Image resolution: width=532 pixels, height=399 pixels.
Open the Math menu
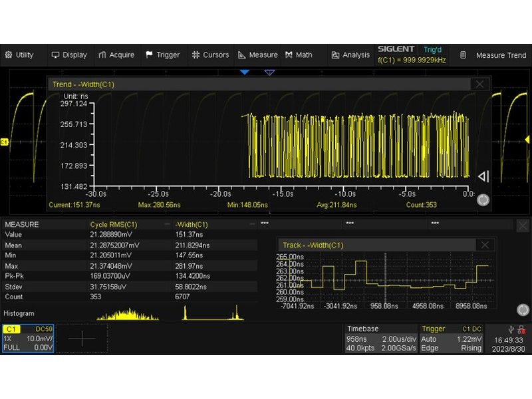[299, 55]
